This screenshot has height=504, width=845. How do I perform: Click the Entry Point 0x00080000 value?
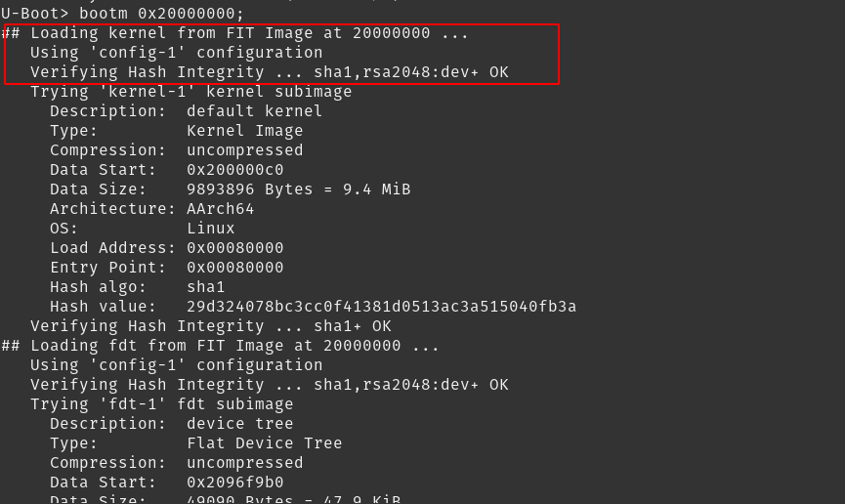235,268
